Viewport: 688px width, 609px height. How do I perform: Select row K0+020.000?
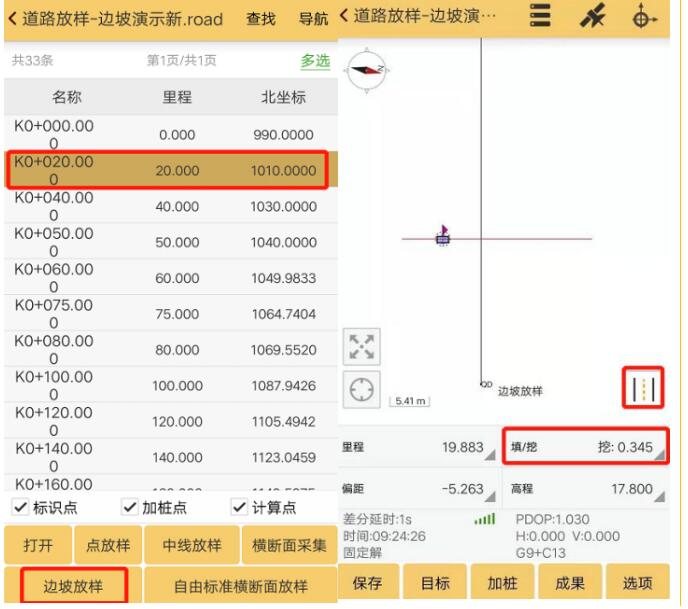coord(171,170)
